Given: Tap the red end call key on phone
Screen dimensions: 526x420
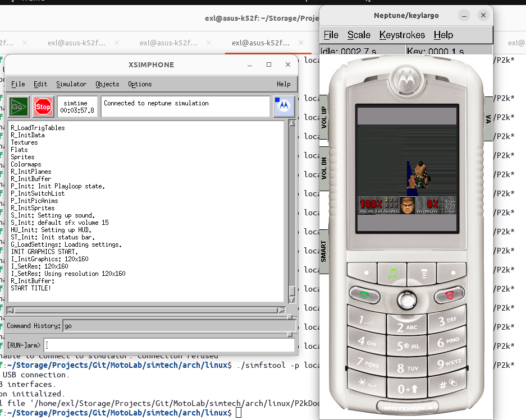Looking at the screenshot, I should click(x=450, y=295).
